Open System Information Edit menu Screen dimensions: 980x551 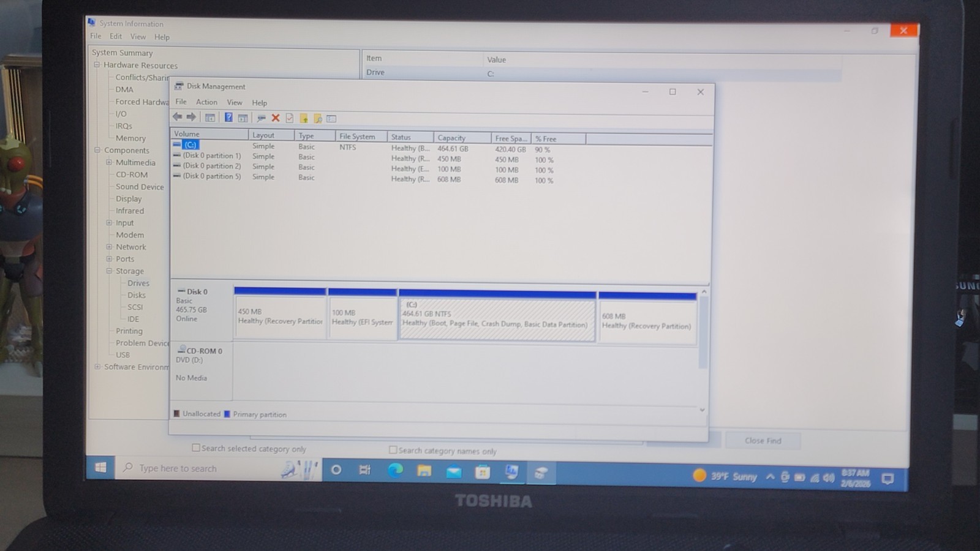pyautogui.click(x=116, y=36)
